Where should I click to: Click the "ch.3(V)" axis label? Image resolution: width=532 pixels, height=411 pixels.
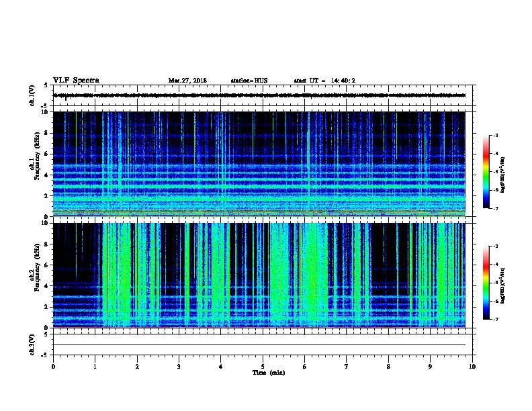pyautogui.click(x=32, y=345)
